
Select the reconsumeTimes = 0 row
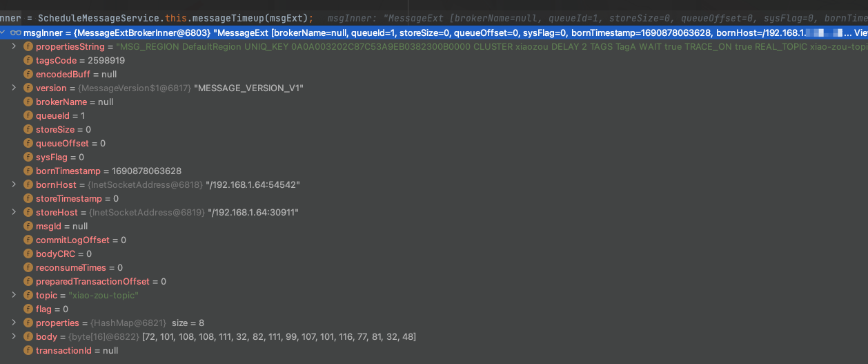click(x=434, y=267)
